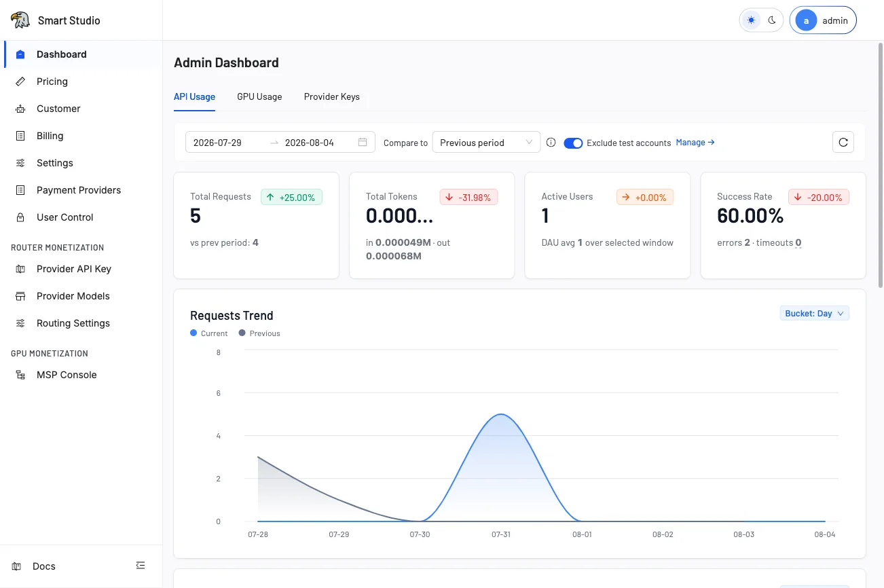The width and height of the screenshot is (884, 588).
Task: Open the User Control page
Action: point(81,217)
